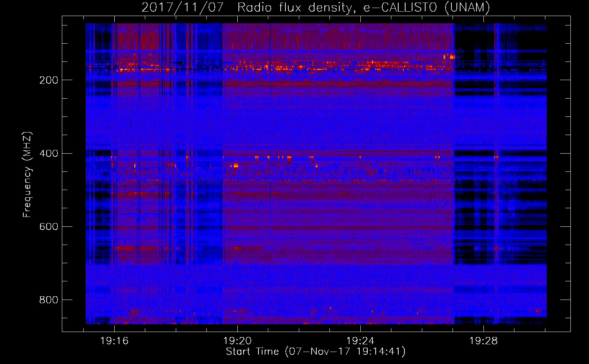The width and height of the screenshot is (589, 364).
Task: Click the 'Start Time (07-Nov-17 19:14:41)' axis label
Action: tap(316, 352)
